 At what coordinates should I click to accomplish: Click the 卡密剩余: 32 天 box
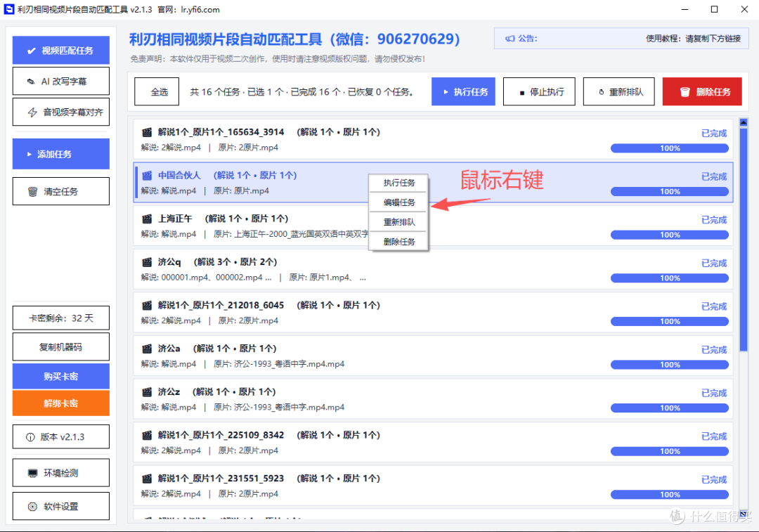pos(61,318)
